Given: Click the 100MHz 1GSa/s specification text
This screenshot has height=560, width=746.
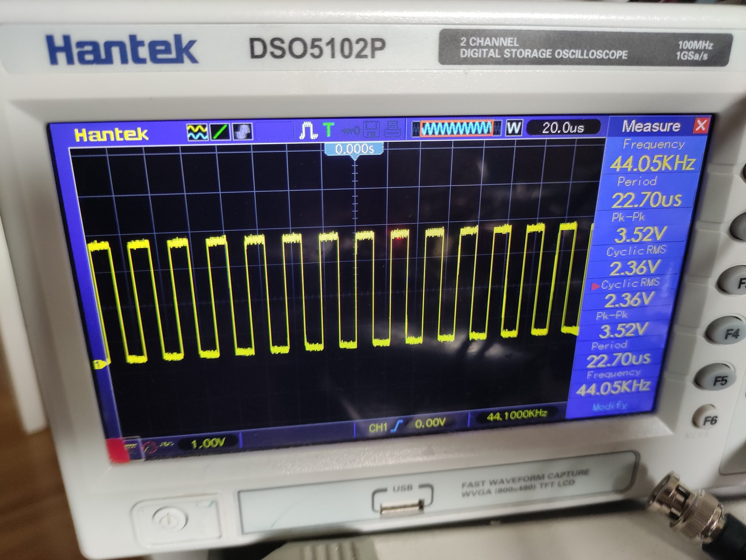Looking at the screenshot, I should pos(694,50).
